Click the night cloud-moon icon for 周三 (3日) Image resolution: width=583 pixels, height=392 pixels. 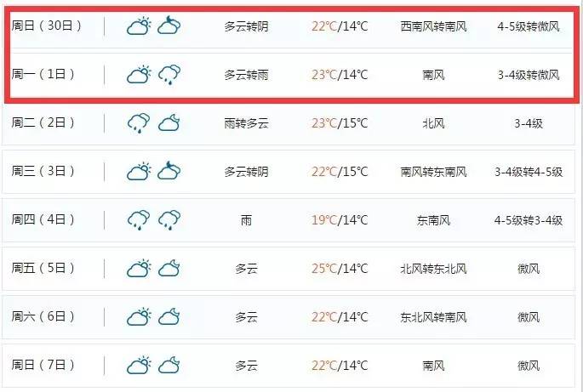pyautogui.click(x=169, y=172)
